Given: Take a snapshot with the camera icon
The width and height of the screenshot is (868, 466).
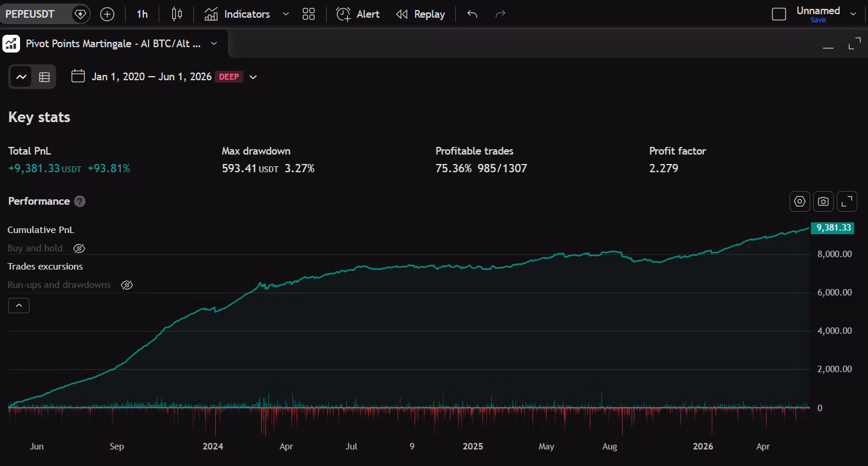Looking at the screenshot, I should [x=823, y=201].
